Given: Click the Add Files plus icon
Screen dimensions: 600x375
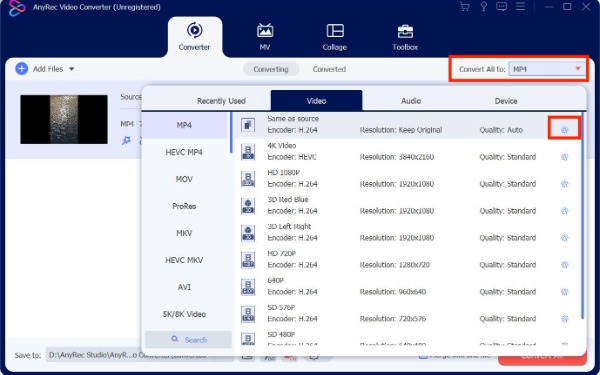Looking at the screenshot, I should [21, 69].
